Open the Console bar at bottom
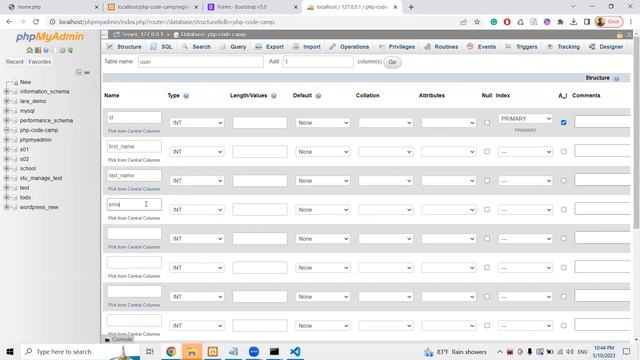The width and height of the screenshot is (640, 360). point(118,340)
